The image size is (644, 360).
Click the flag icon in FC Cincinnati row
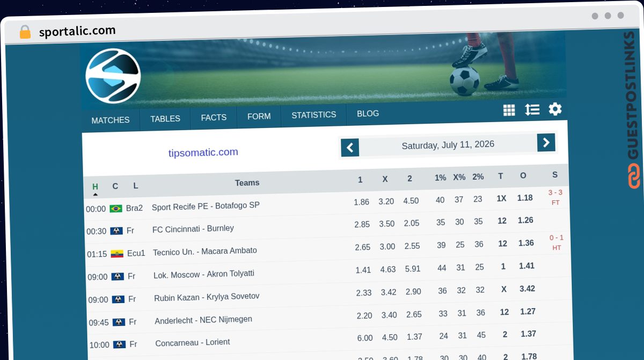(x=116, y=231)
